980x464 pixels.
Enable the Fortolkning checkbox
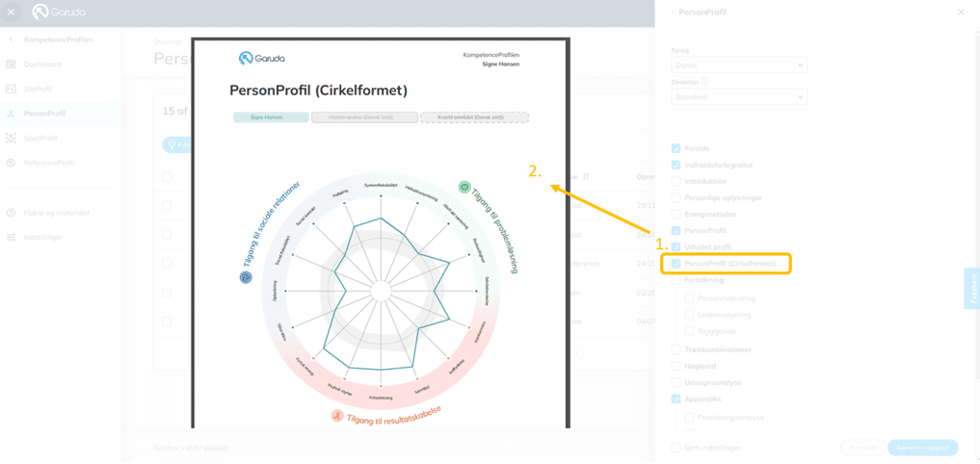(675, 280)
